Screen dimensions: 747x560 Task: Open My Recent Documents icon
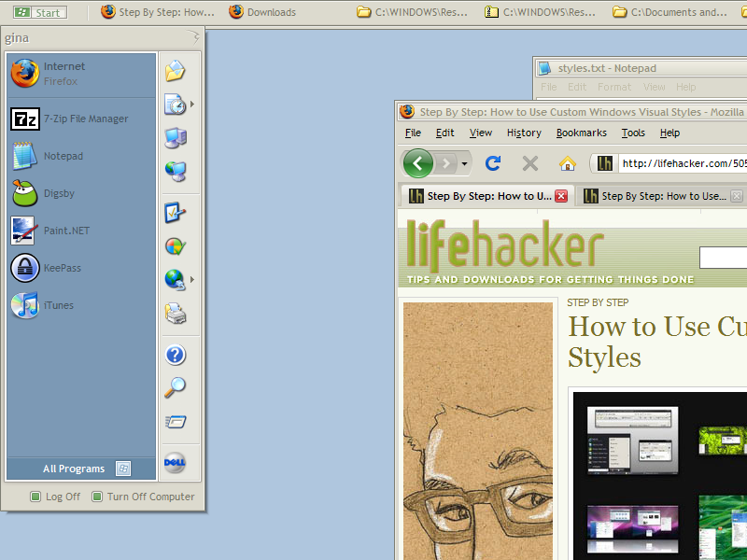coord(176,104)
